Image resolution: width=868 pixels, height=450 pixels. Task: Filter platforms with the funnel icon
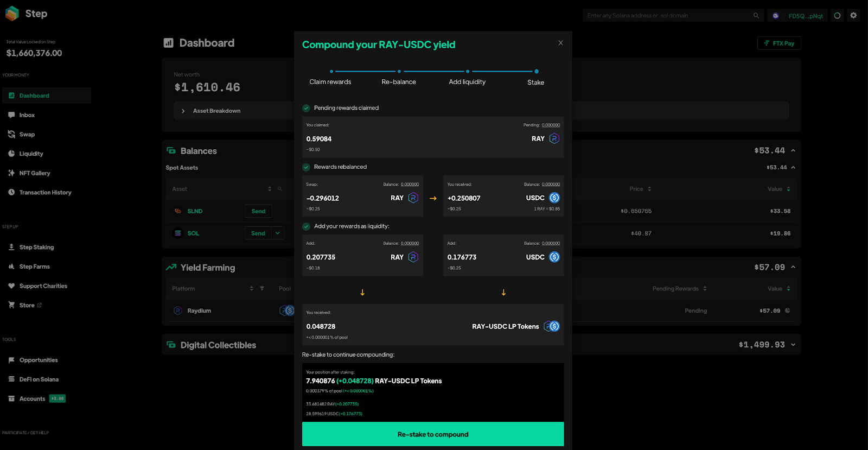click(x=262, y=288)
